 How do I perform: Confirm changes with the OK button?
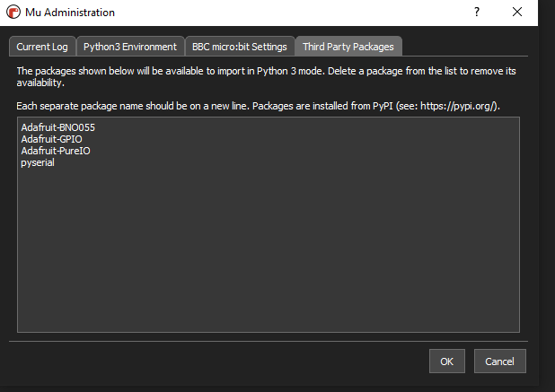click(x=446, y=361)
